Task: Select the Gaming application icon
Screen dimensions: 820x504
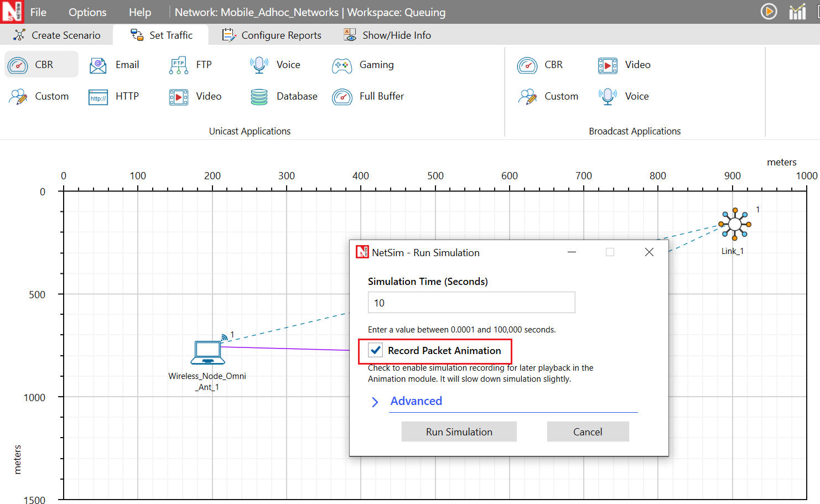Action: (x=342, y=65)
